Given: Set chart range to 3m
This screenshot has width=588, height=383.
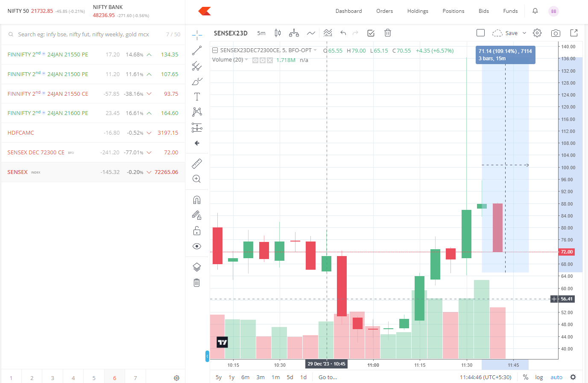Looking at the screenshot, I should pyautogui.click(x=260, y=377).
